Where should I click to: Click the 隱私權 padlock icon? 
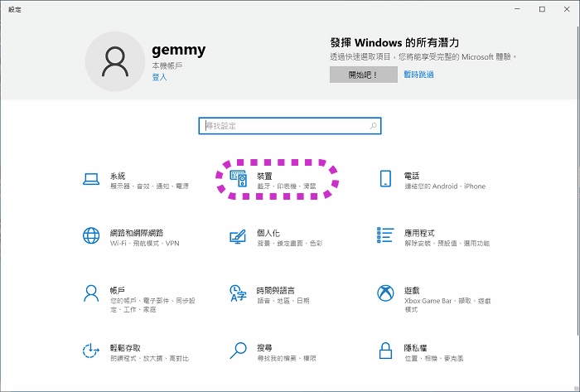coord(385,351)
